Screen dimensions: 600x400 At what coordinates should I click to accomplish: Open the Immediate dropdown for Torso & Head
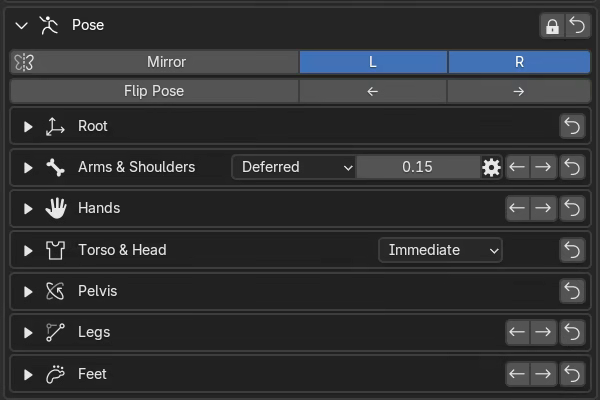point(440,250)
